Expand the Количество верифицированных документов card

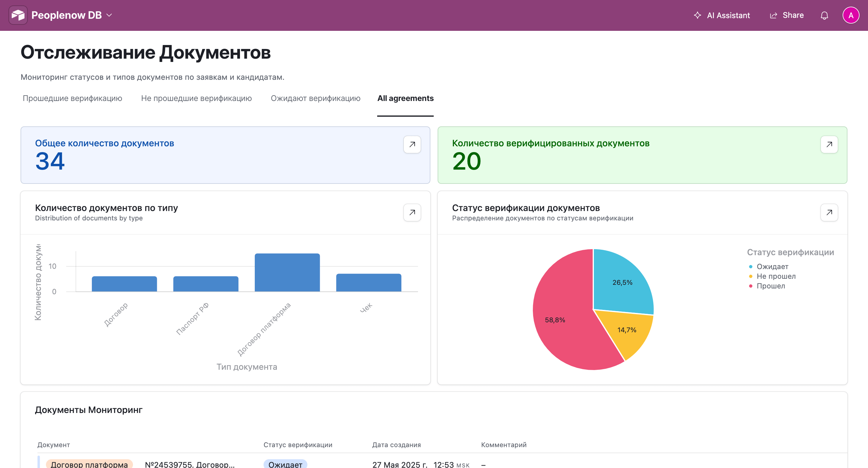tap(829, 144)
